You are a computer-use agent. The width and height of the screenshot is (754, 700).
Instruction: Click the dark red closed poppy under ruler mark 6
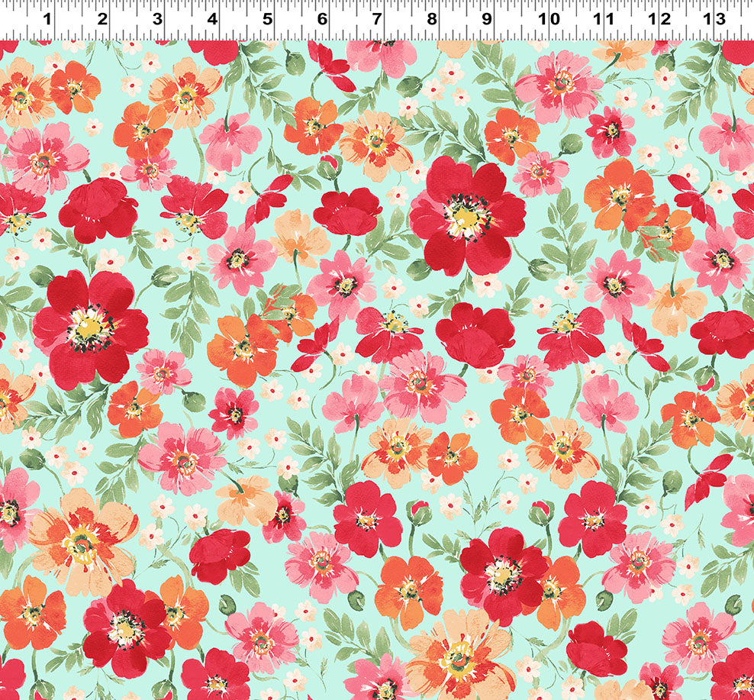pos(347,211)
